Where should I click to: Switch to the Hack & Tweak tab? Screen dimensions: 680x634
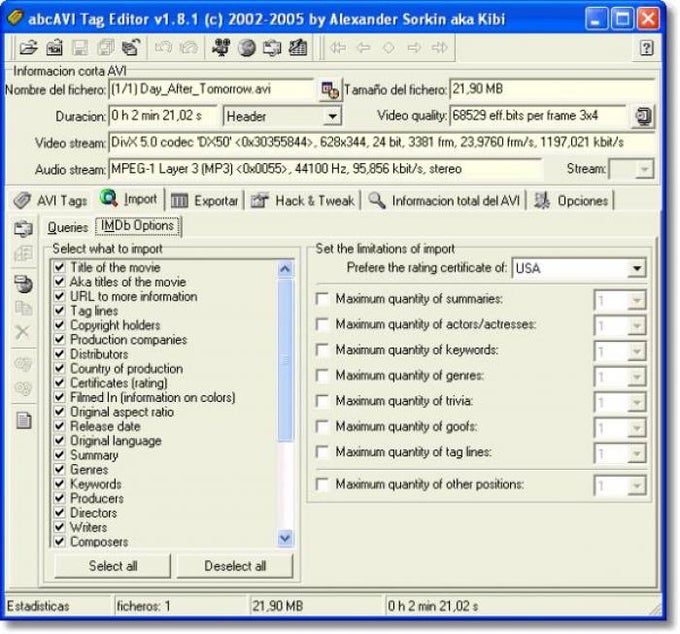[303, 201]
